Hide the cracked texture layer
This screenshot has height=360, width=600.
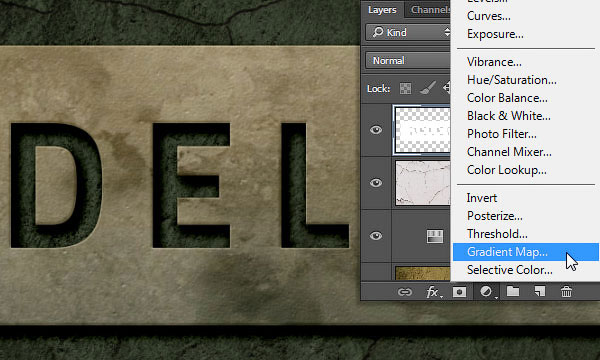pyautogui.click(x=376, y=183)
